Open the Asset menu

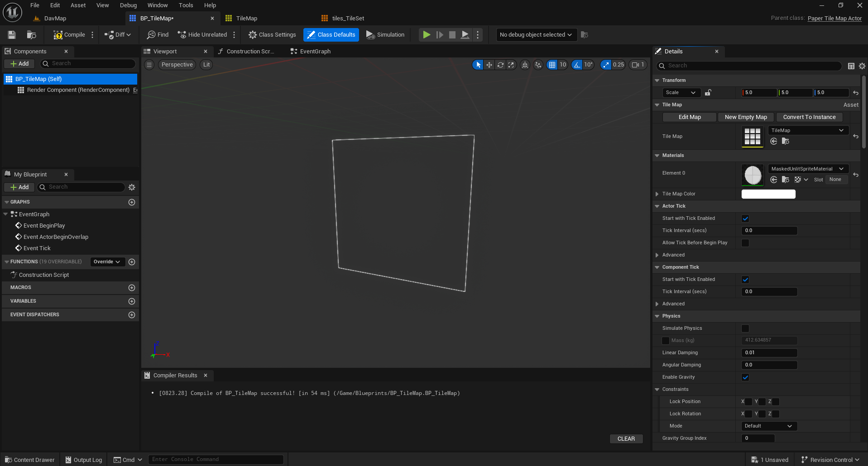click(78, 5)
